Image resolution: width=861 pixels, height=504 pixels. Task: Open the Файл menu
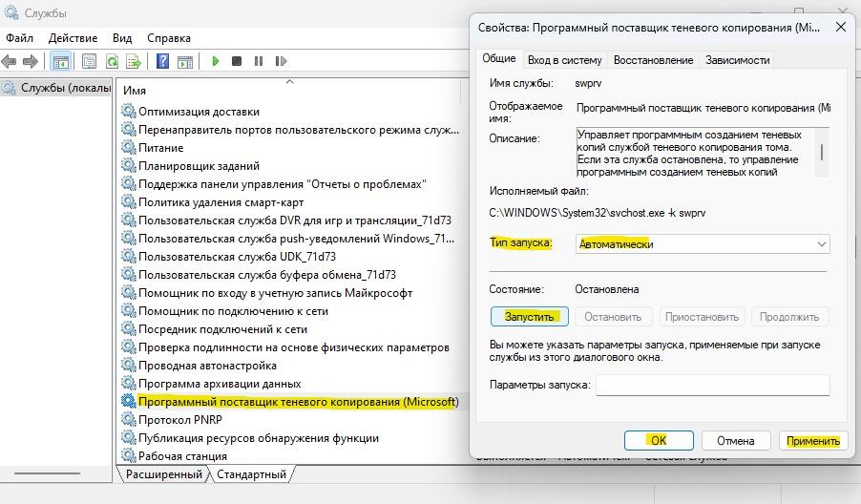19,38
